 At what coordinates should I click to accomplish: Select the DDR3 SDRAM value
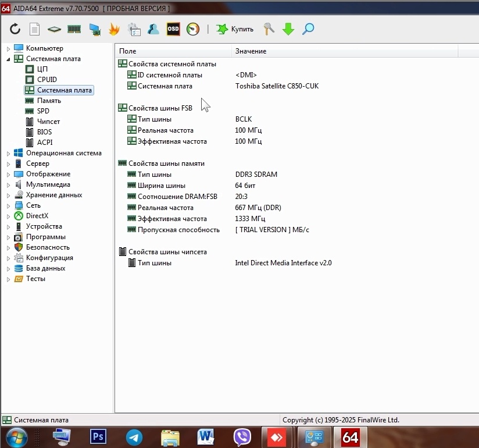[256, 175]
